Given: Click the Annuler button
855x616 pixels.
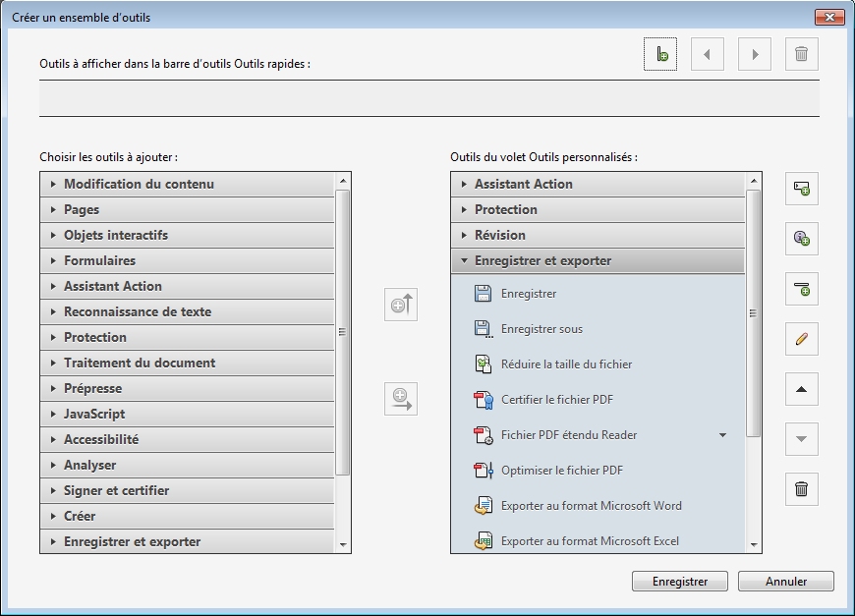Looking at the screenshot, I should (x=785, y=582).
